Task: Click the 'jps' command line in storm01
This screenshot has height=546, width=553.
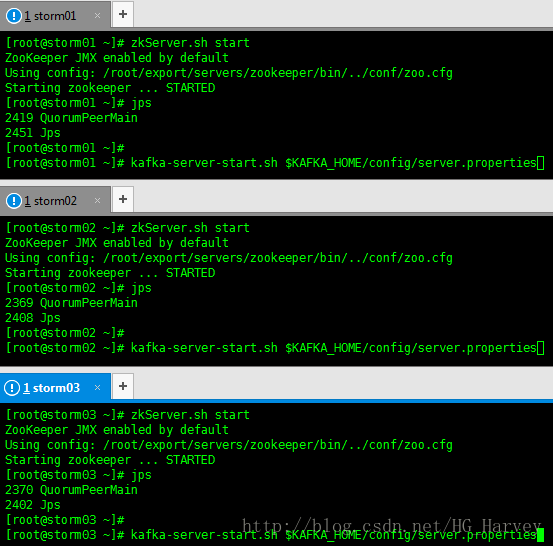Action: tap(79, 103)
